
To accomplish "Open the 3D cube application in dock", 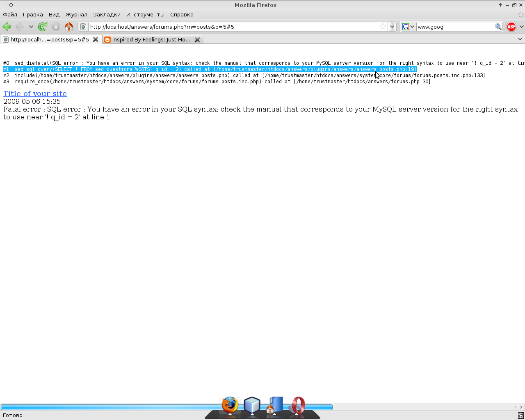I will point(252,405).
